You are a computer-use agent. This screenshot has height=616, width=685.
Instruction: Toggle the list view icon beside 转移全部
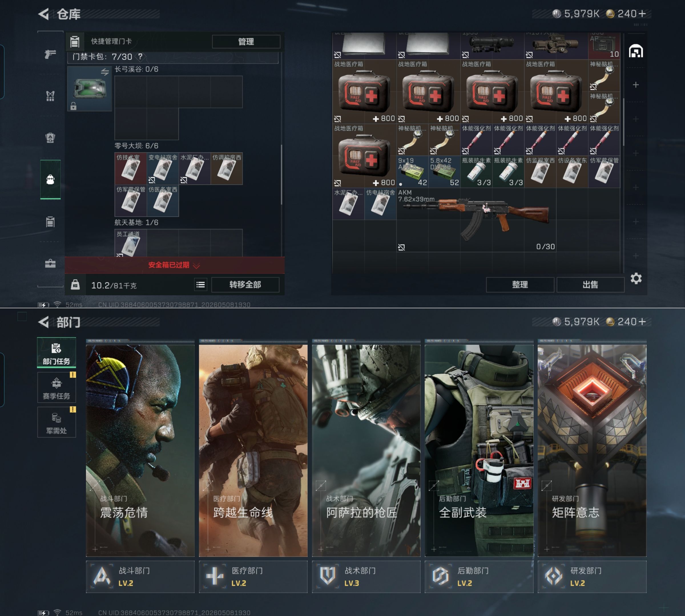(x=201, y=285)
